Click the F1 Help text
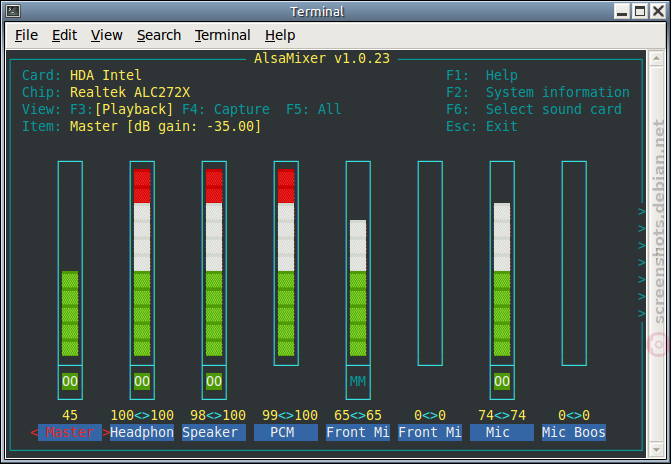This screenshot has height=464, width=671. 482,75
